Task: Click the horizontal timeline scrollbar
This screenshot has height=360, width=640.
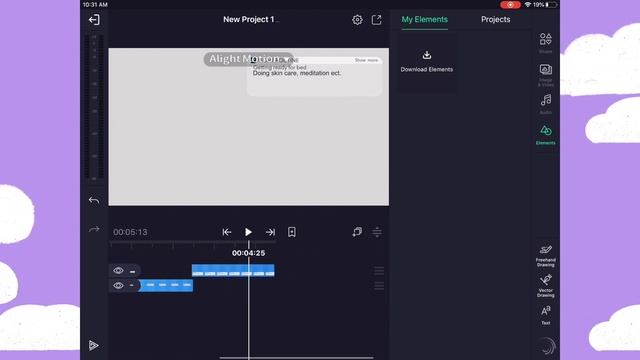Action: coord(296,358)
